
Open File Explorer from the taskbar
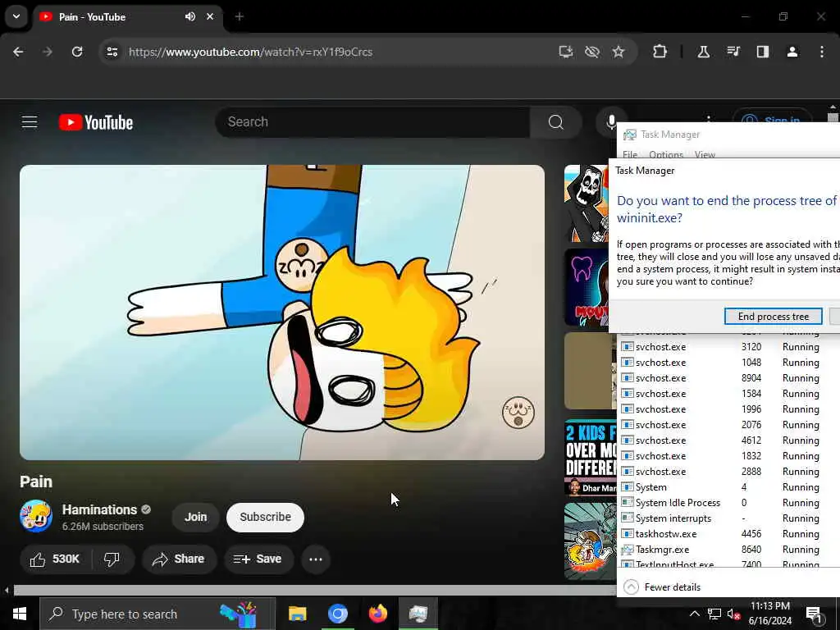[x=297, y=614]
